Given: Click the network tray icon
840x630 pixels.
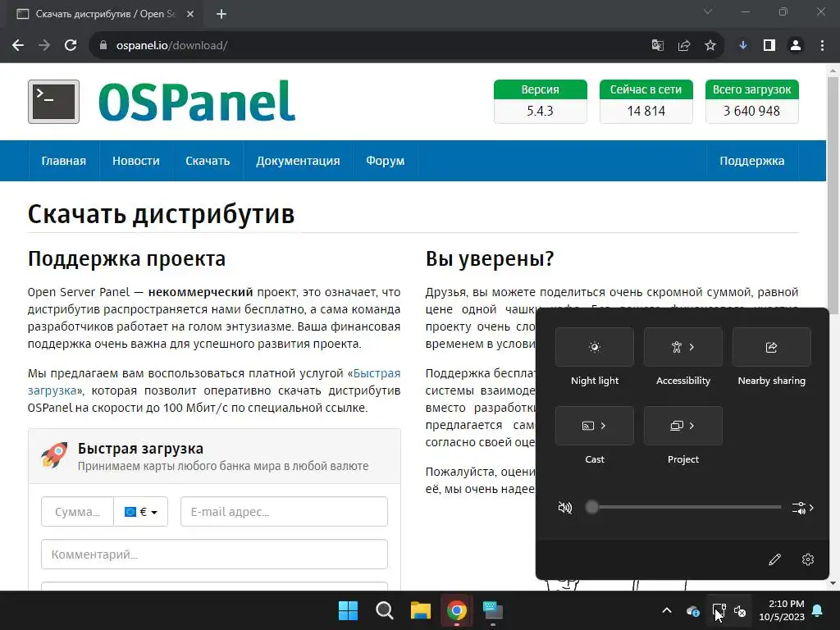Looking at the screenshot, I should point(719,610).
